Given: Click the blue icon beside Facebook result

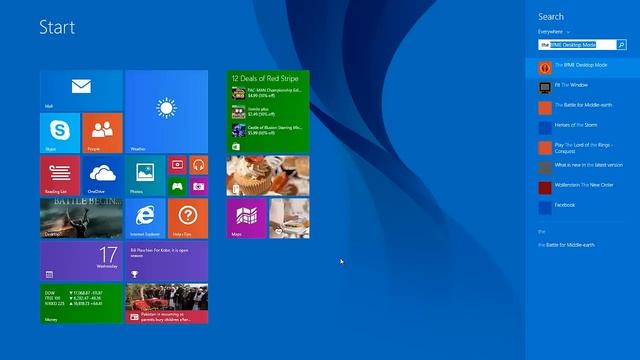Looking at the screenshot, I should click(545, 208).
